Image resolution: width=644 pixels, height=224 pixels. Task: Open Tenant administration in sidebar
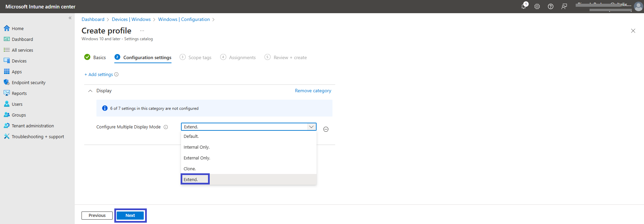pyautogui.click(x=33, y=126)
